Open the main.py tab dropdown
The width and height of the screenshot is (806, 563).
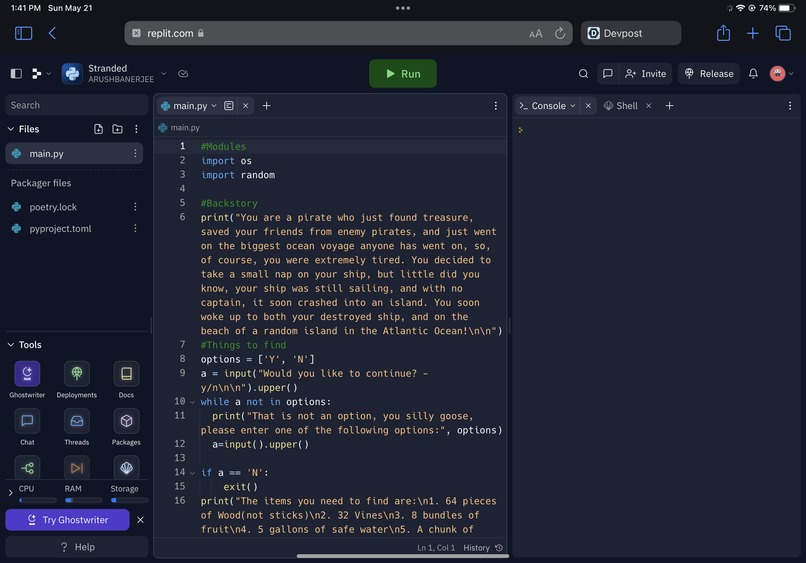(x=214, y=105)
